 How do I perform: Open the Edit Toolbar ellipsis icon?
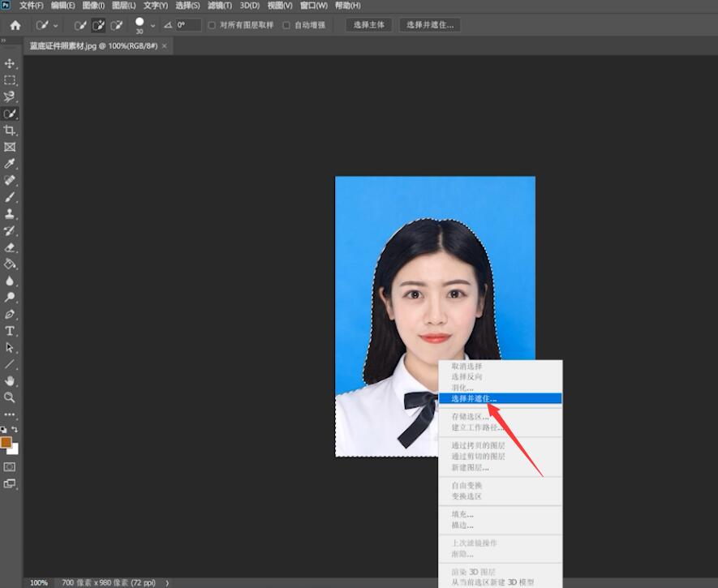(x=10, y=414)
